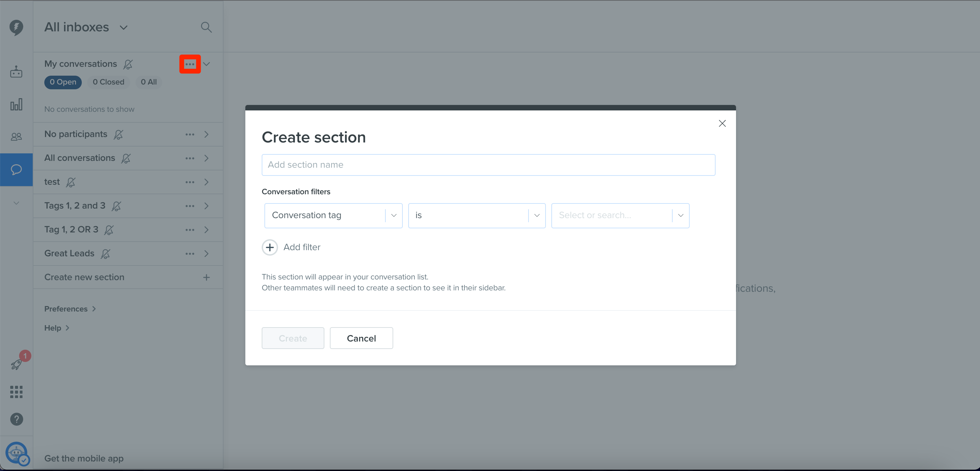
Task: Select the 0 Open tab
Action: pyautogui.click(x=63, y=82)
